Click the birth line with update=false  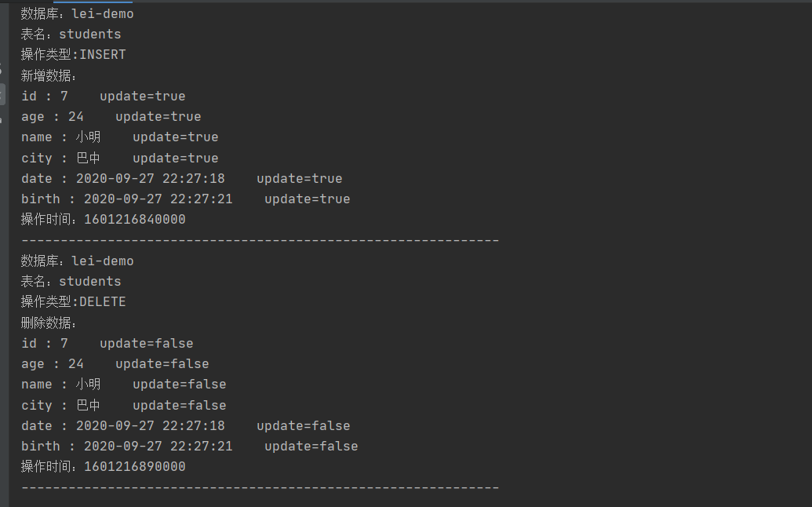click(x=190, y=447)
